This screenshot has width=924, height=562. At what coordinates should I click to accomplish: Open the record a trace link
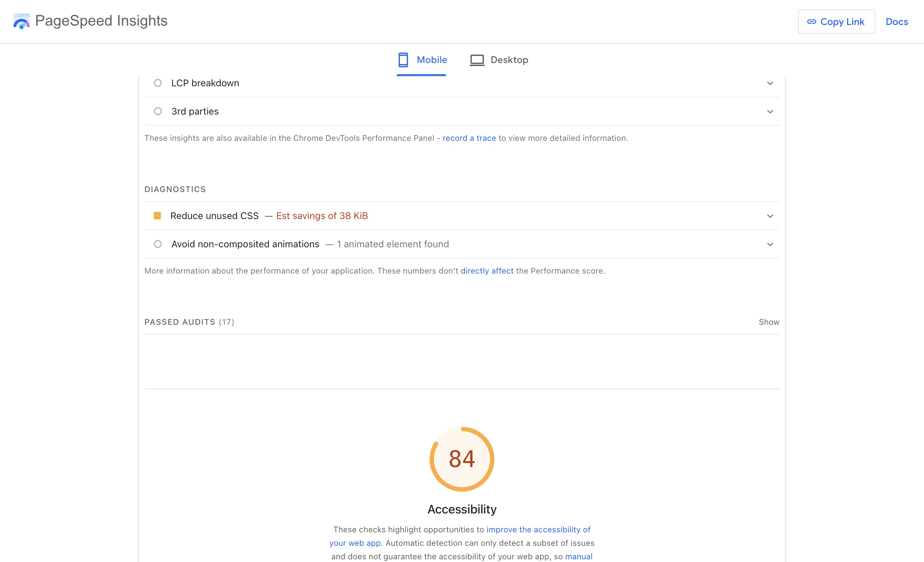(469, 138)
